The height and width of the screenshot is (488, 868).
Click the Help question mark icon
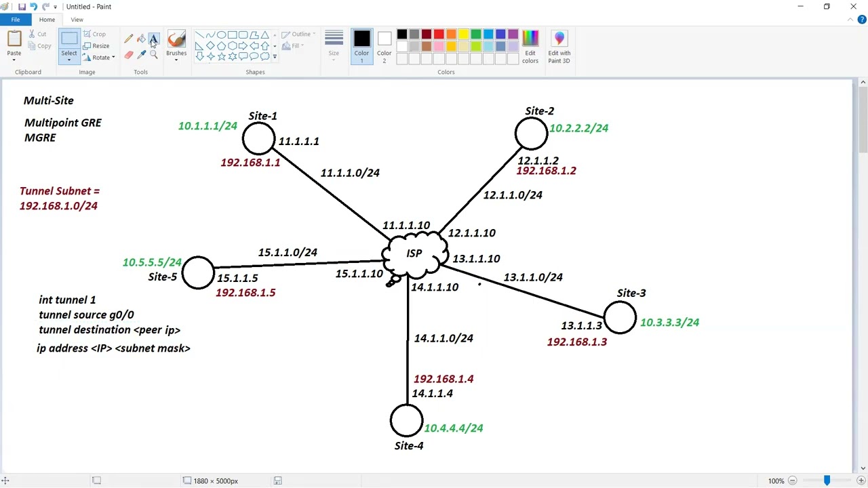[x=861, y=20]
